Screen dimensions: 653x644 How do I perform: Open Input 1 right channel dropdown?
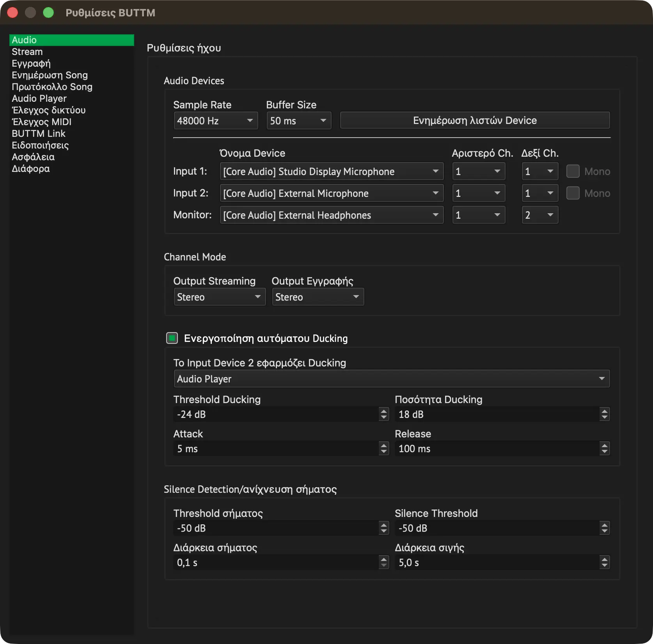[540, 172]
